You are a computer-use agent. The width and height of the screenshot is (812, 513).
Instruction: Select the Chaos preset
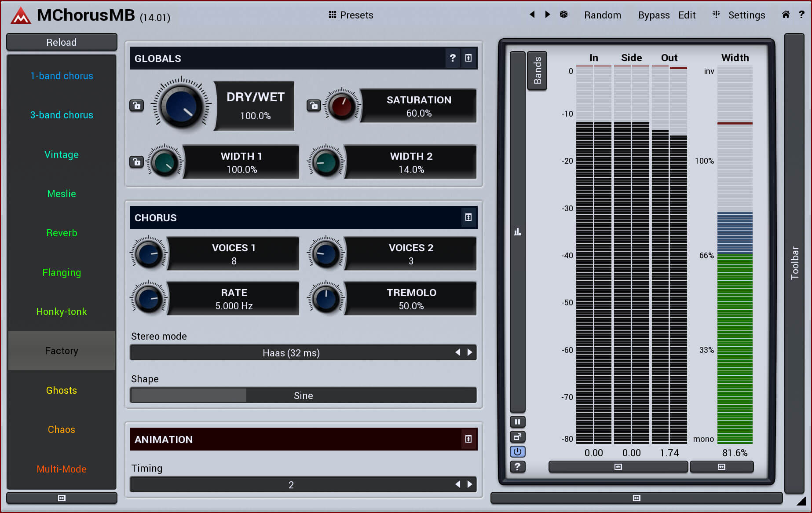[x=62, y=429]
